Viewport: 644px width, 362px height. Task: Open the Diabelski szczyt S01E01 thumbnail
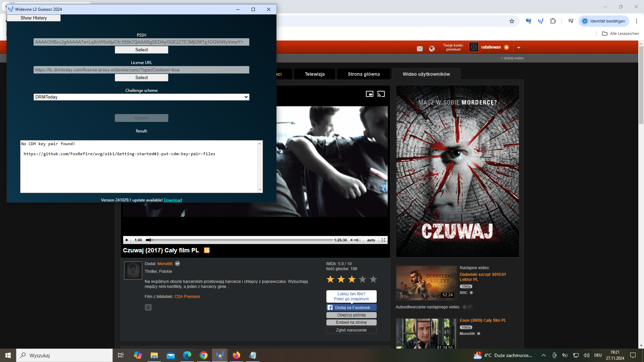tap(426, 283)
